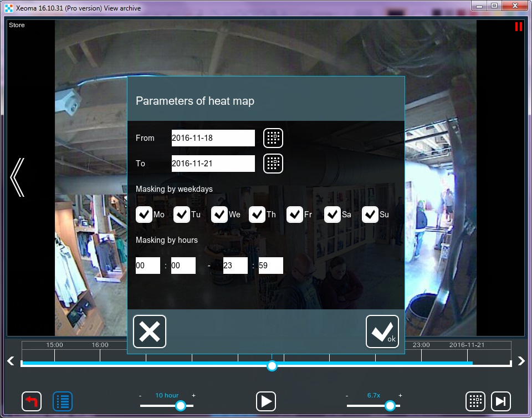This screenshot has height=418, width=532.
Task: Open calendar picker for To date
Action: click(x=273, y=164)
